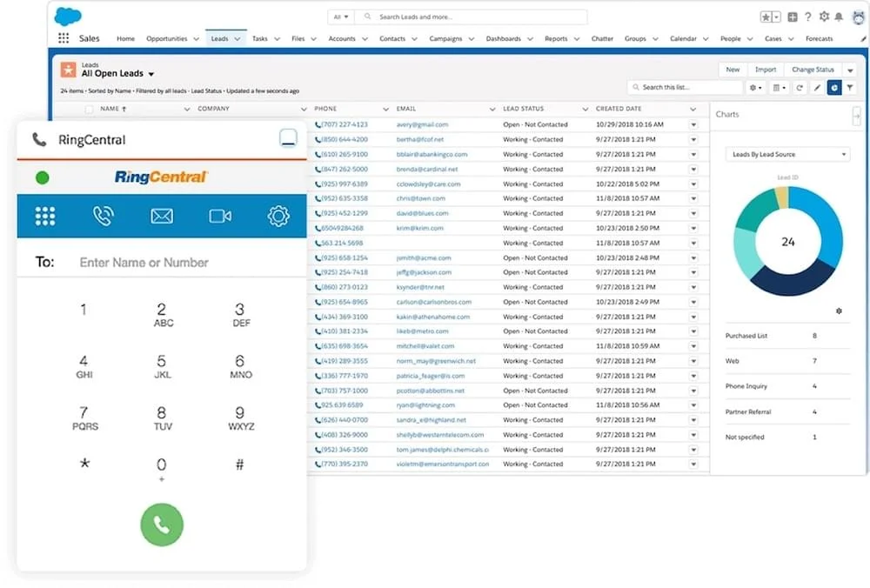Switch to the Dashboards tab
Image resolution: width=870 pixels, height=588 pixels.
(504, 39)
